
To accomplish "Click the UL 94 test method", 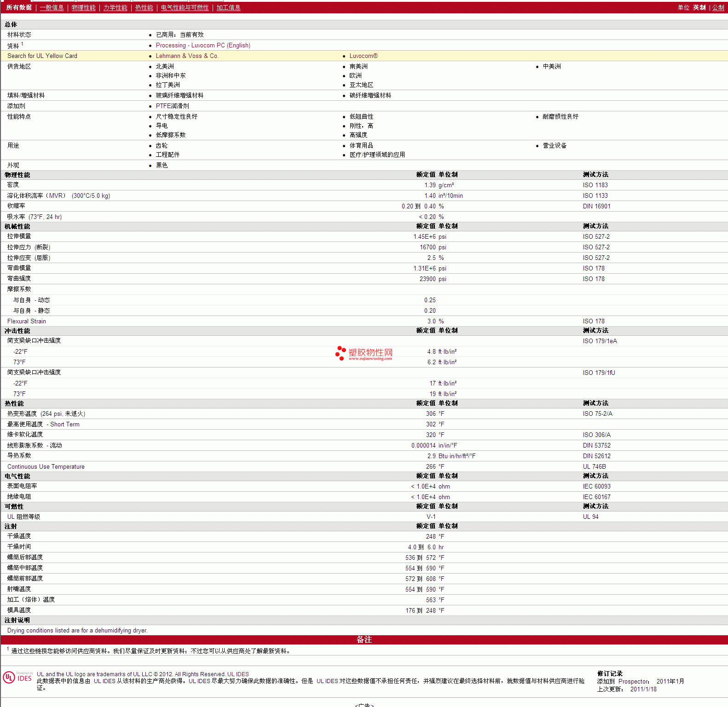I will [590, 517].
